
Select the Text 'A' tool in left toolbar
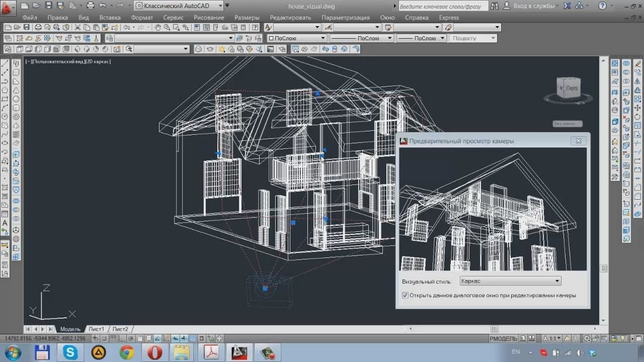pos(5,223)
